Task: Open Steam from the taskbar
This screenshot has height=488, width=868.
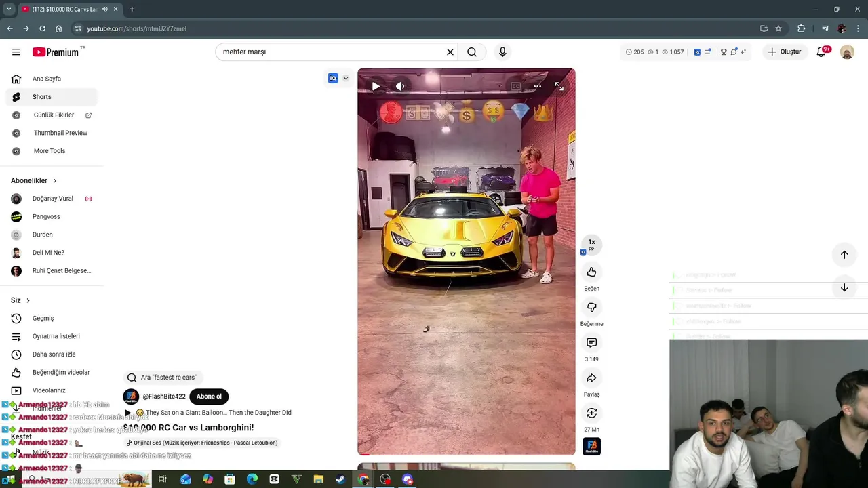Action: tap(340, 479)
